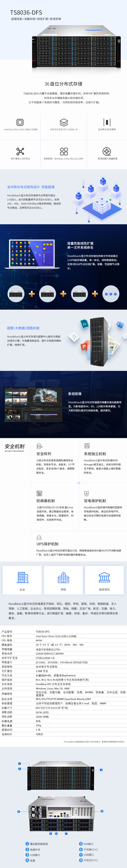Click the blue Ps Photoshop icon

point(85,324)
